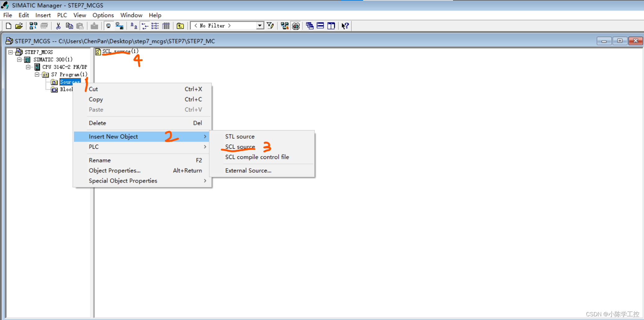Set Details view in toolbar
Image resolution: width=644 pixels, height=320 pixels.
point(166,26)
